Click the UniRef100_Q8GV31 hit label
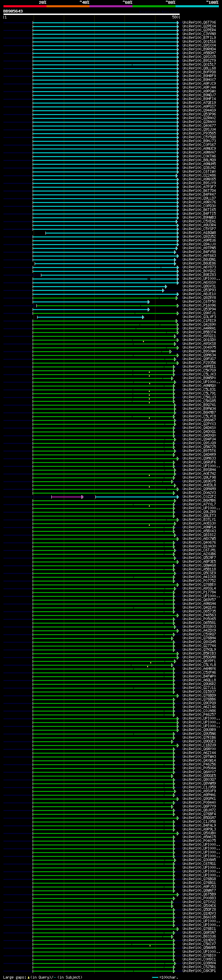The image size is (222, 980). tap(199, 286)
